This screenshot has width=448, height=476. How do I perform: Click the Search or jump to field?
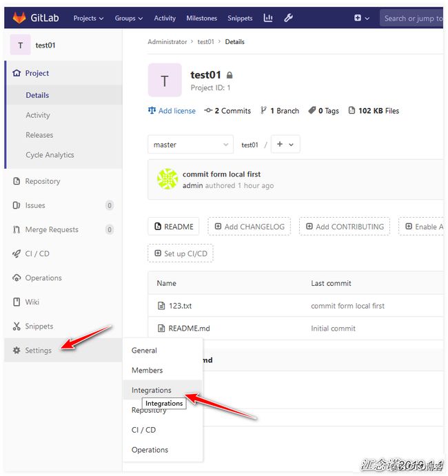click(411, 18)
